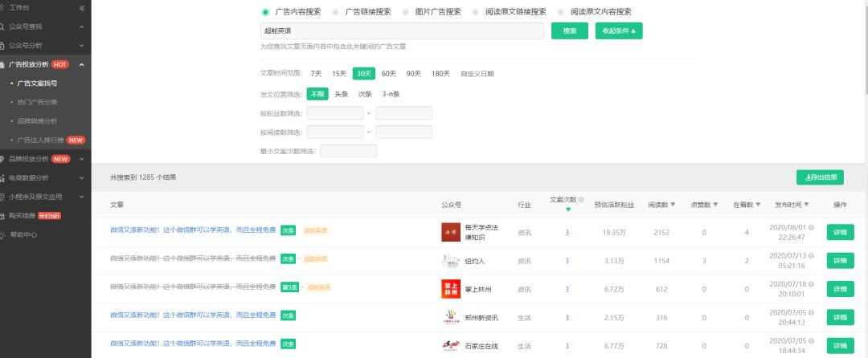Viewport: 868px width, 358px height.
Task: Sort by 阅读数 arrow
Action: point(674,205)
